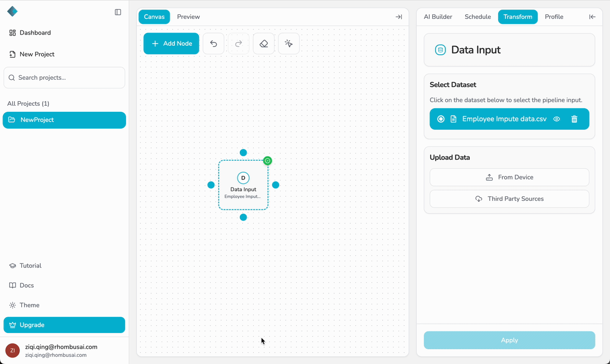610x364 pixels.
Task: Collapse the canvas panel with arrow icon
Action: click(x=399, y=17)
